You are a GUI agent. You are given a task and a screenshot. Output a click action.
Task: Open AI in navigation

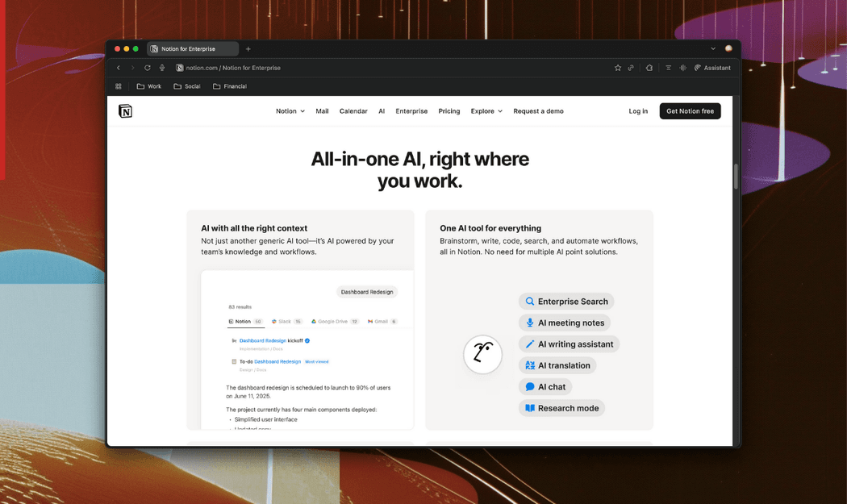pos(382,111)
